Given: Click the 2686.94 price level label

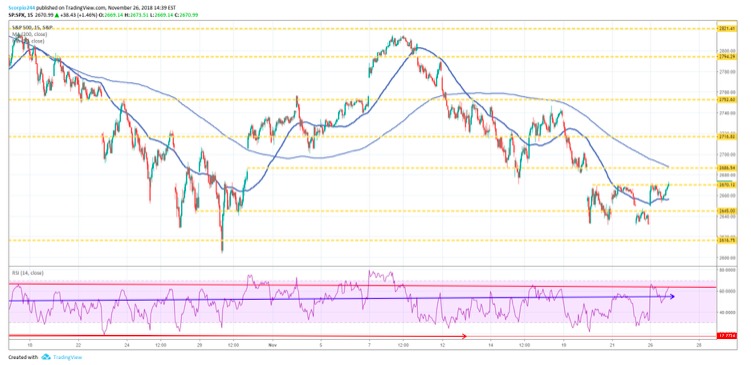Looking at the screenshot, I should [x=727, y=168].
